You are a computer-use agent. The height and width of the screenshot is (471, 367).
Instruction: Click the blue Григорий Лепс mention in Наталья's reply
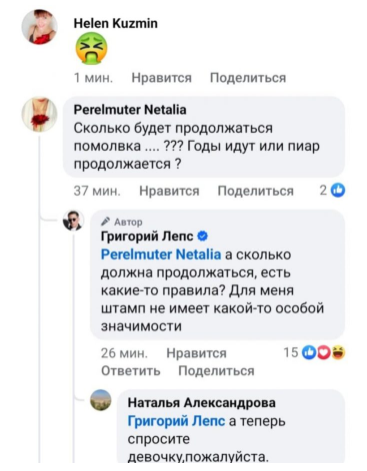176,421
